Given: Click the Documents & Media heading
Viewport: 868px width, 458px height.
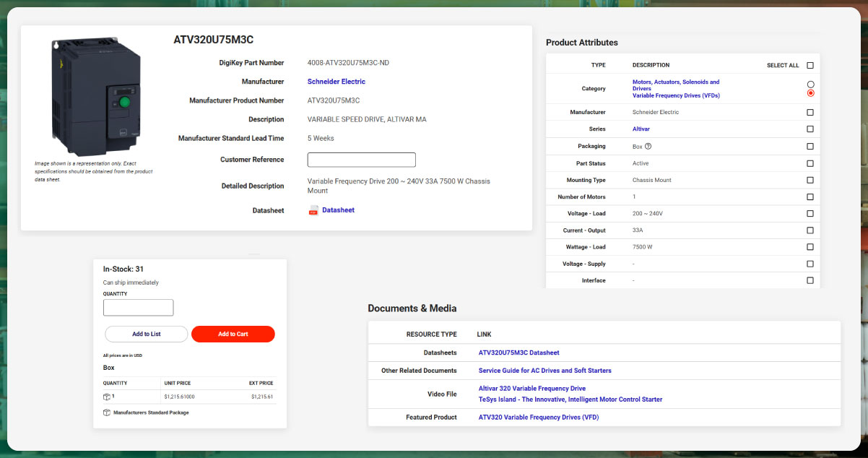Looking at the screenshot, I should pos(412,308).
